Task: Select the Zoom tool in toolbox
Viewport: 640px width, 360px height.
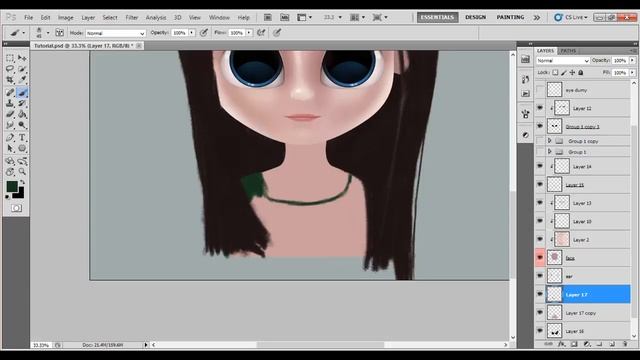Action: pos(22,172)
